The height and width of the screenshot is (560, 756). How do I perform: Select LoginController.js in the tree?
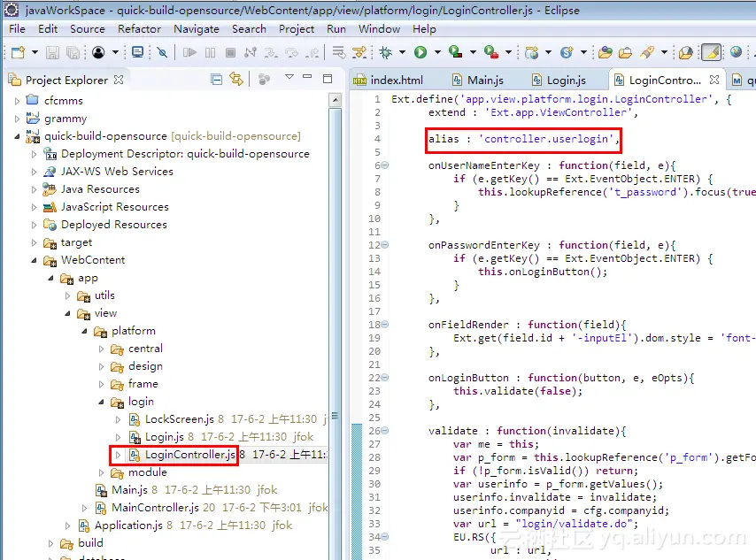(190, 455)
